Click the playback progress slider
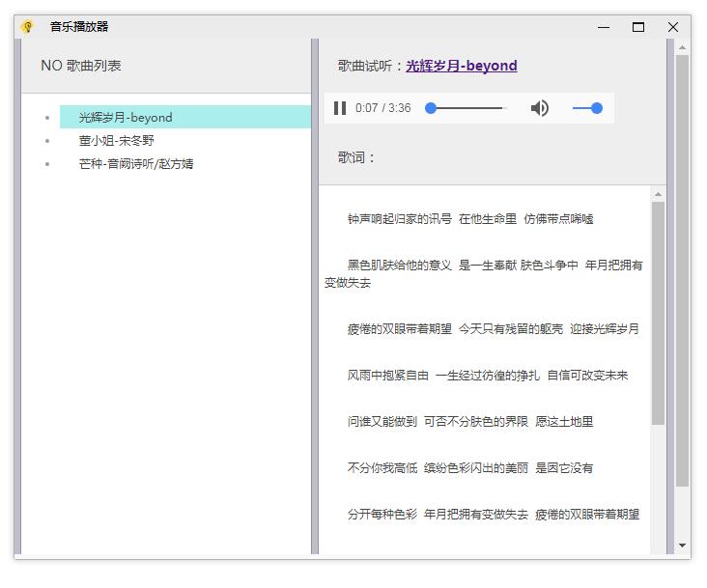Image resolution: width=707 pixels, height=588 pixels. click(x=466, y=108)
